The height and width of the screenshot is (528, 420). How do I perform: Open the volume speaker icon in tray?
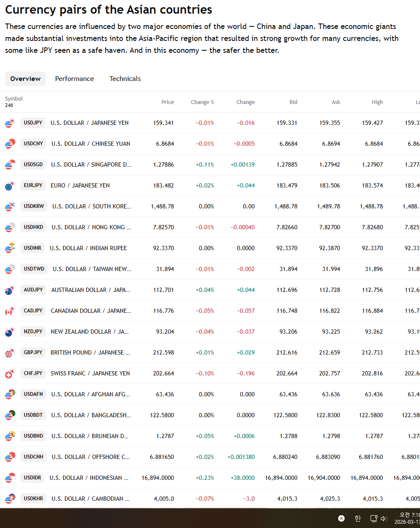tap(383, 518)
